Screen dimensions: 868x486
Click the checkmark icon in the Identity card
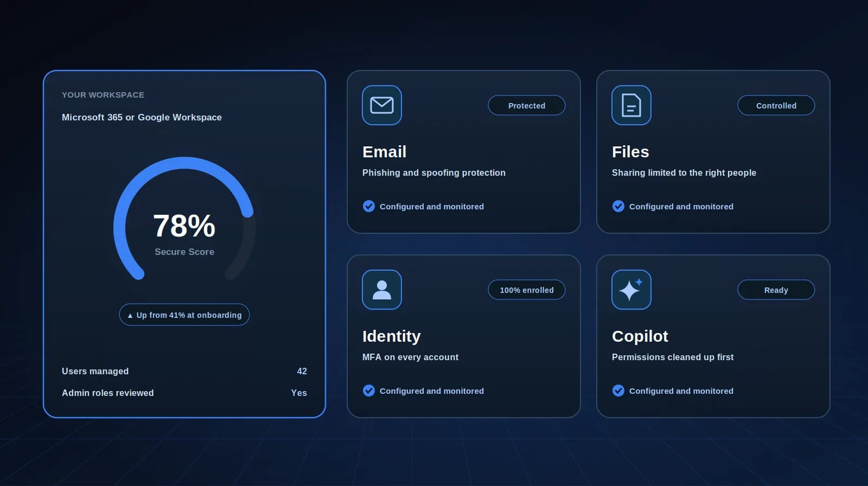[369, 391]
